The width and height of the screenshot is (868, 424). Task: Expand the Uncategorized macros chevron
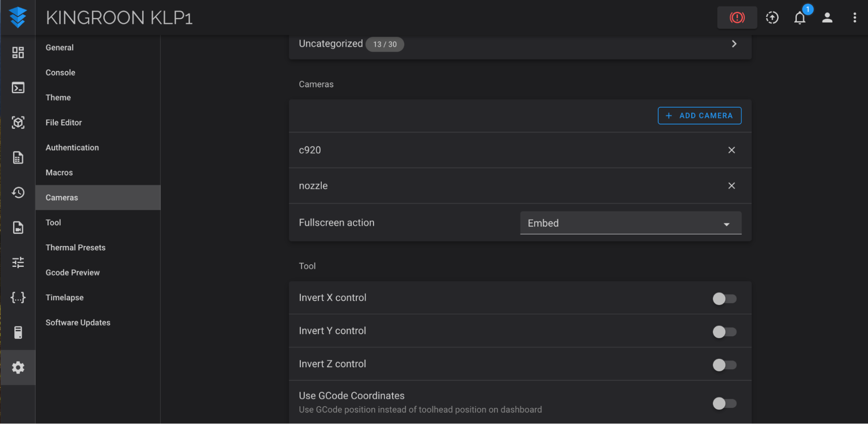pyautogui.click(x=734, y=44)
